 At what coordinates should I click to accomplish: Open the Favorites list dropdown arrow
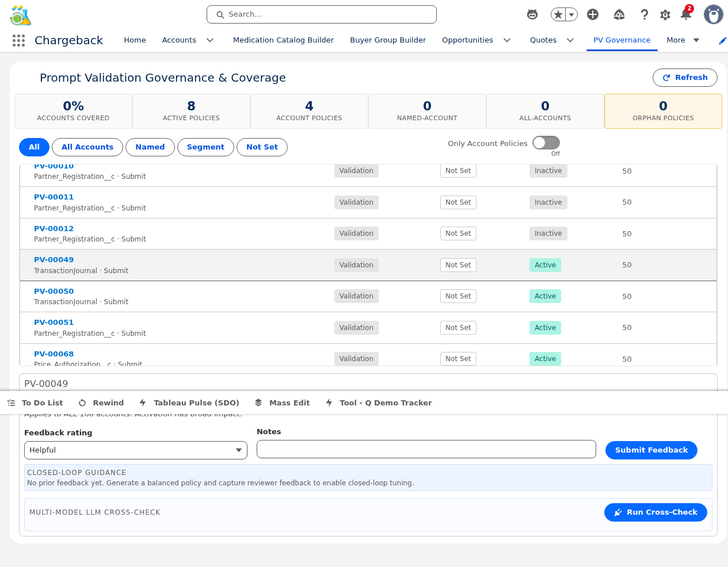571,14
